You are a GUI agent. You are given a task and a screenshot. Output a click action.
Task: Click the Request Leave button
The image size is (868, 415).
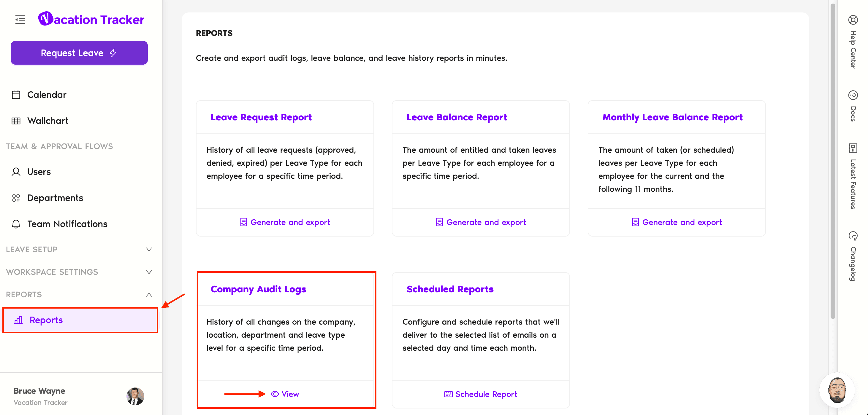79,53
